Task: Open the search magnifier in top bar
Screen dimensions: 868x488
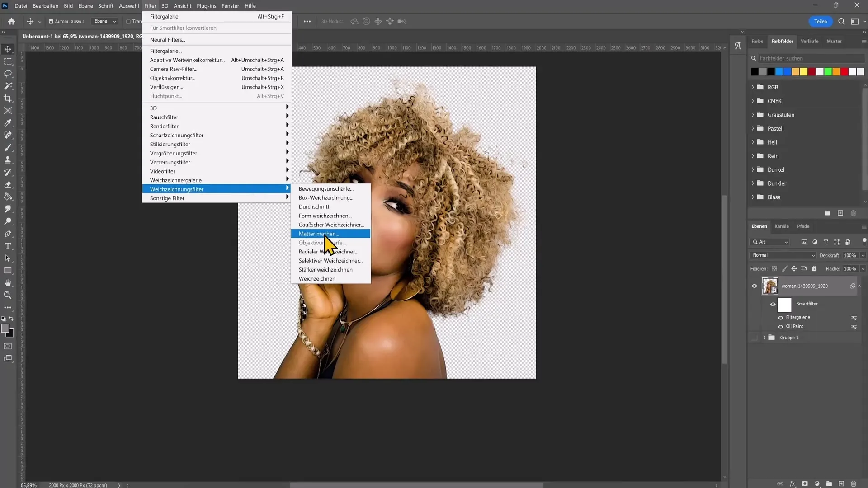Action: point(841,21)
